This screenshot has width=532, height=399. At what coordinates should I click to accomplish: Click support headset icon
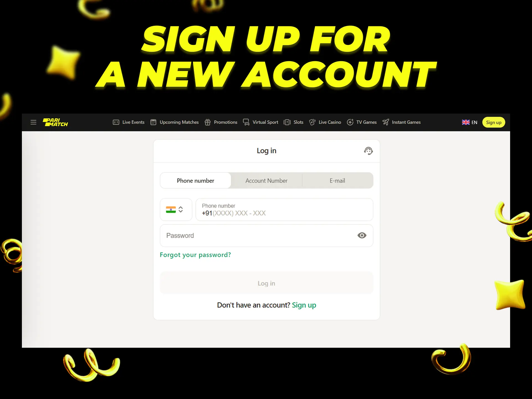[368, 151]
